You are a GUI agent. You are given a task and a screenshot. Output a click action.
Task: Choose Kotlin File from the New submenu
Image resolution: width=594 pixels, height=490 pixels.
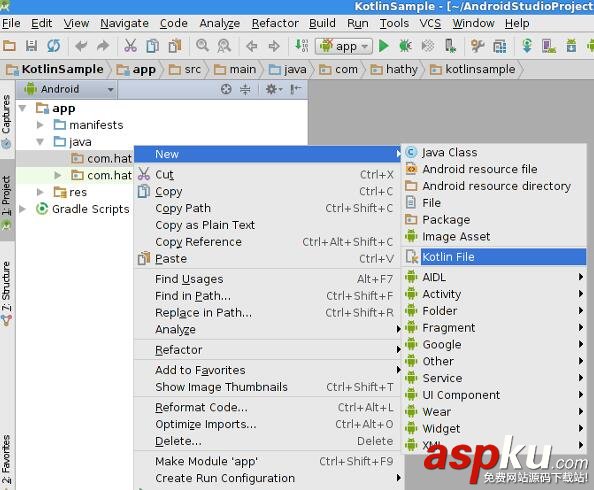click(495, 257)
